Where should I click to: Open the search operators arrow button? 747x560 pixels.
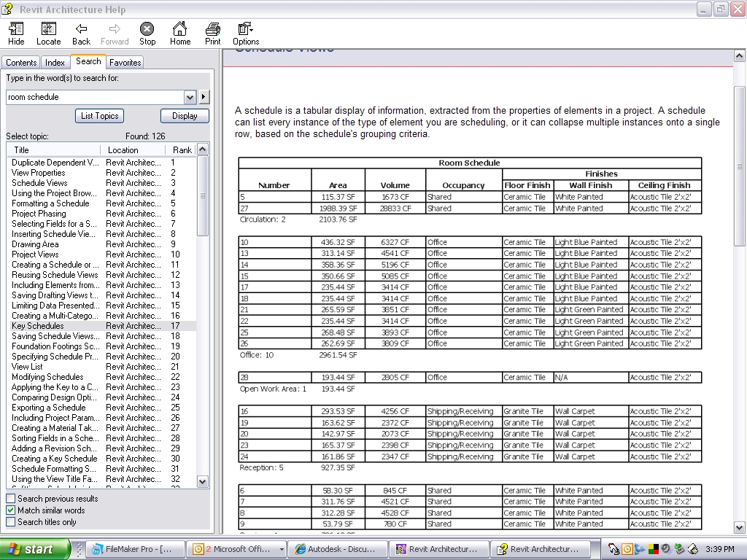click(204, 97)
